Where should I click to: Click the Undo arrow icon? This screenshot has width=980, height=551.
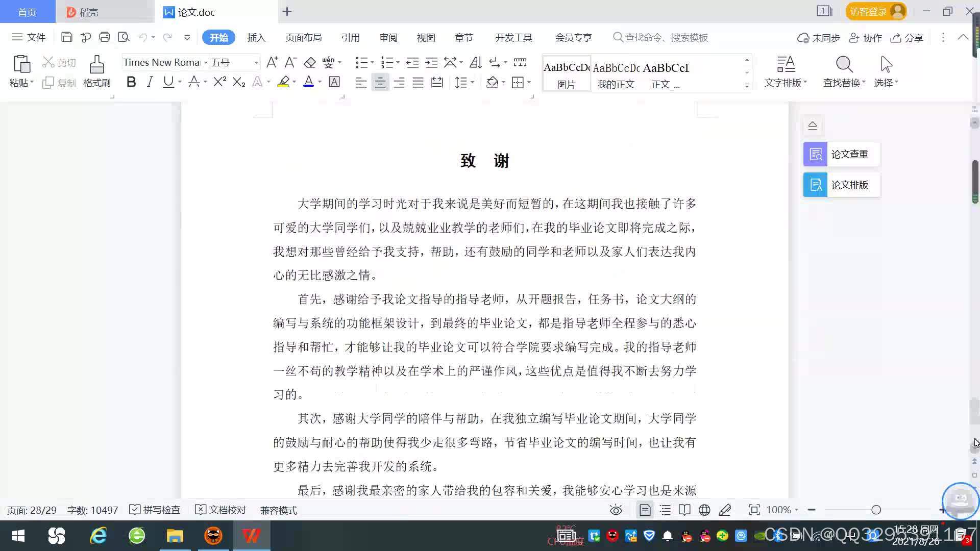point(143,37)
